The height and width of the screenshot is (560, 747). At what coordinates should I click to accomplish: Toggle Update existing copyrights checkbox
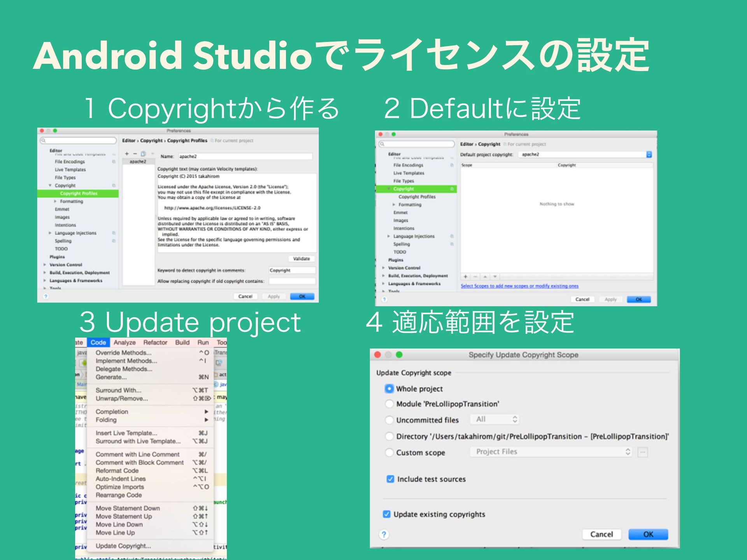click(387, 514)
